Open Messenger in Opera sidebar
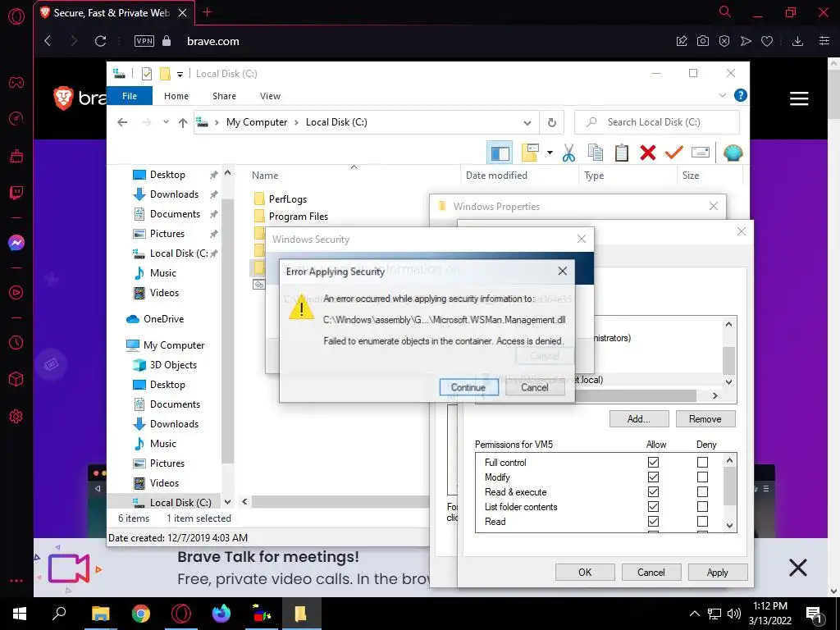The image size is (840, 630). (x=16, y=243)
